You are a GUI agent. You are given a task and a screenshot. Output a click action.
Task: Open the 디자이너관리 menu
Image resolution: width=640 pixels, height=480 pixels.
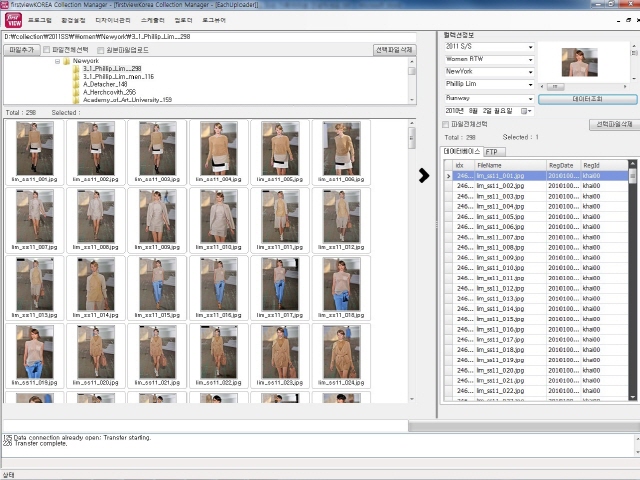point(113,20)
